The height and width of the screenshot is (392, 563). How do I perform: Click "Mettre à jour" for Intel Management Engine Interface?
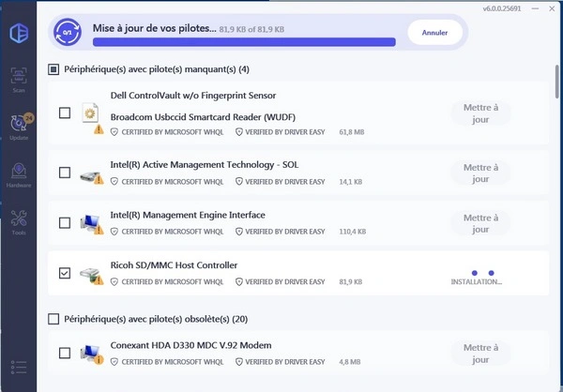pyautogui.click(x=481, y=222)
